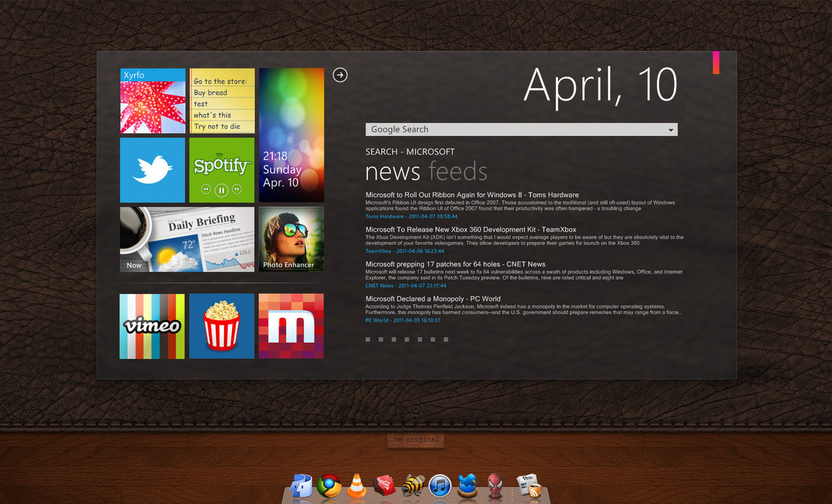Open the Spotify tile logo
Viewport: 832px width, 504px height.
click(x=222, y=165)
